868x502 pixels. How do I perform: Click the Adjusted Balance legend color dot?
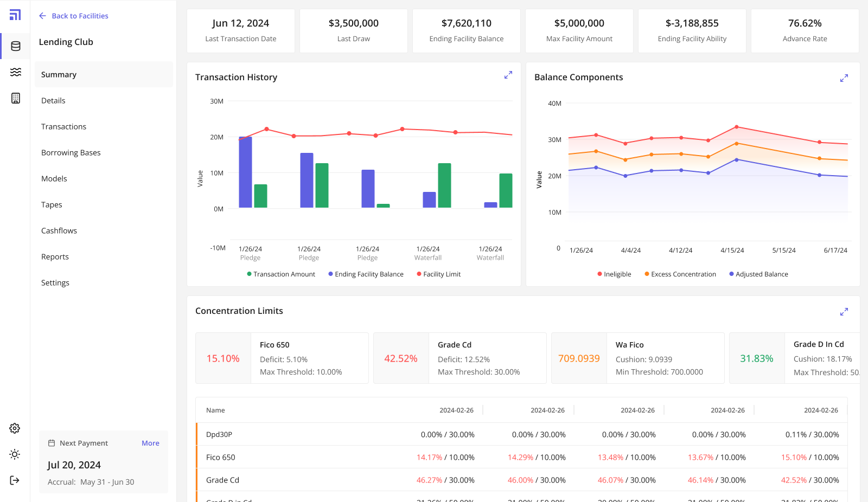click(x=731, y=274)
